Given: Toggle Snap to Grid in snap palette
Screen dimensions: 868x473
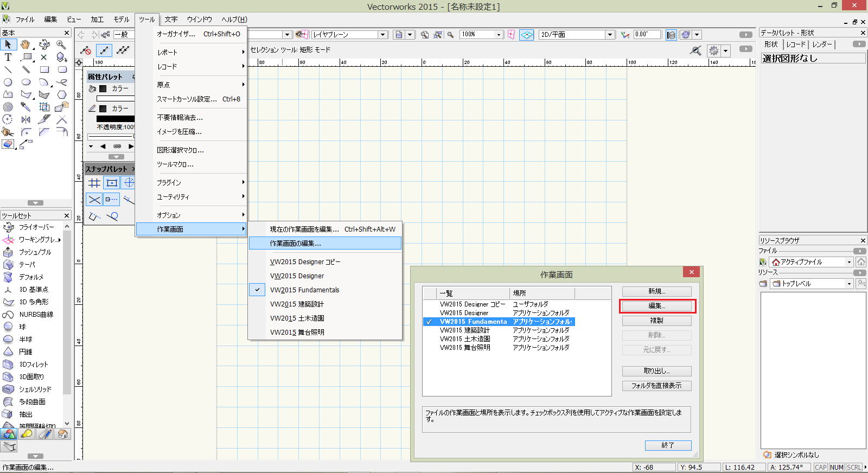Looking at the screenshot, I should coord(94,183).
